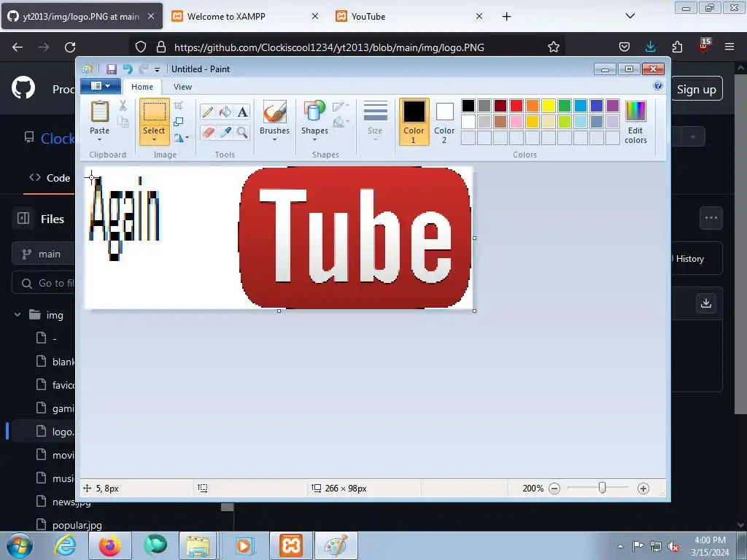This screenshot has height=560, width=747.
Task: Switch to the Home ribbon tab
Action: 142,87
